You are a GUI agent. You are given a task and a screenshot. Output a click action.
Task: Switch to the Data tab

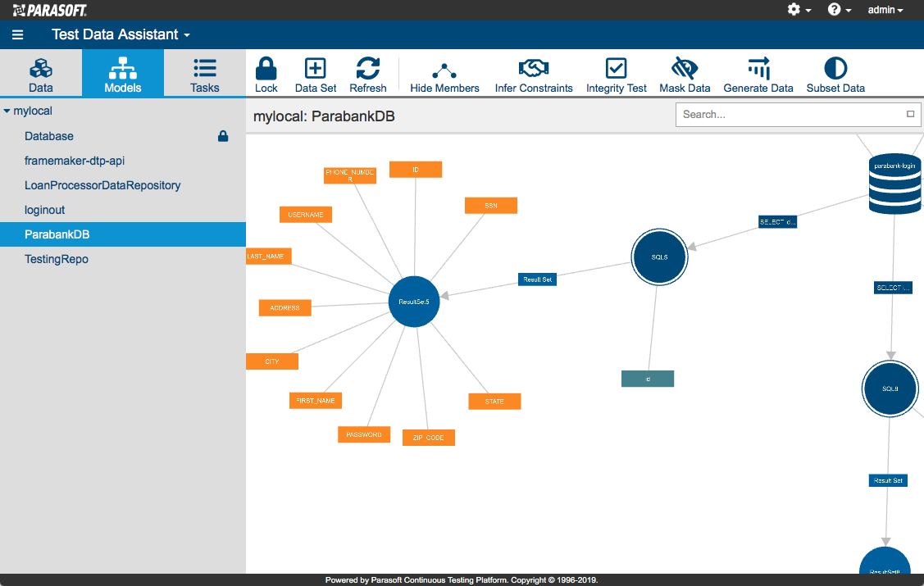tap(41, 75)
